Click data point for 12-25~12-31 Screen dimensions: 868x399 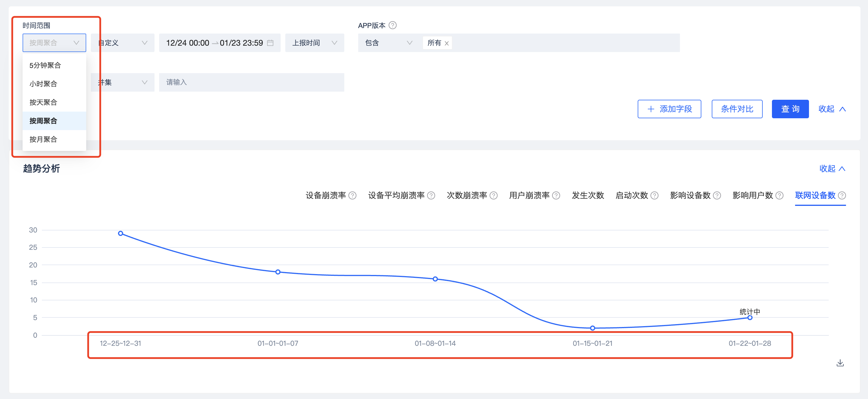[121, 233]
